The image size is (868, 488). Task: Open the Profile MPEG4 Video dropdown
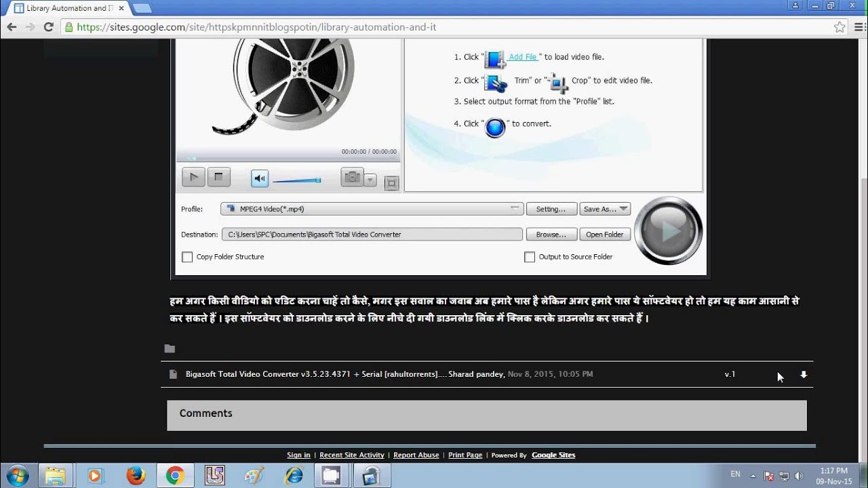coord(372,209)
